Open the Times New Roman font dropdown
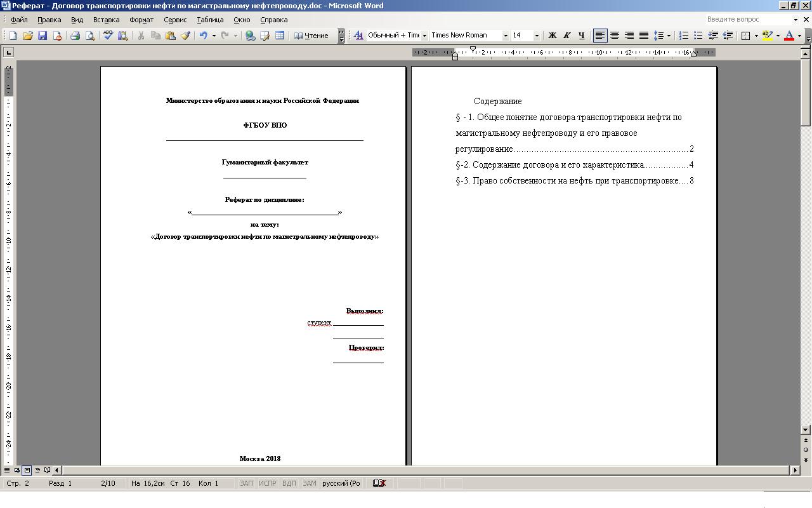Screen dimensions: 812x508 (506, 36)
